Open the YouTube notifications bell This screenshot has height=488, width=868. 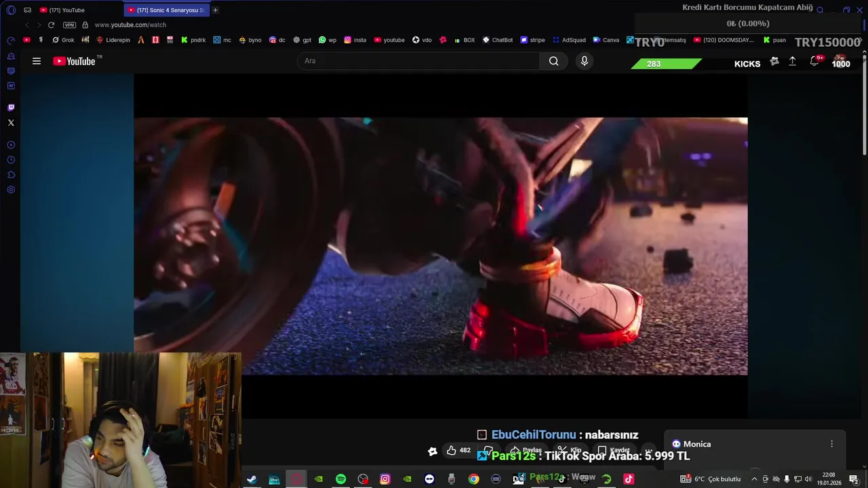[814, 62]
